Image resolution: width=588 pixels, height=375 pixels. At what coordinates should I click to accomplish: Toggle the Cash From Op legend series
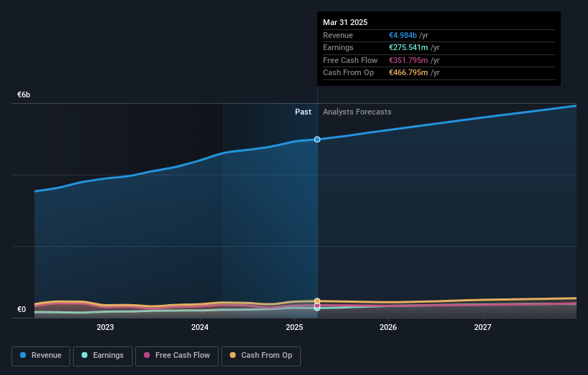tap(261, 356)
